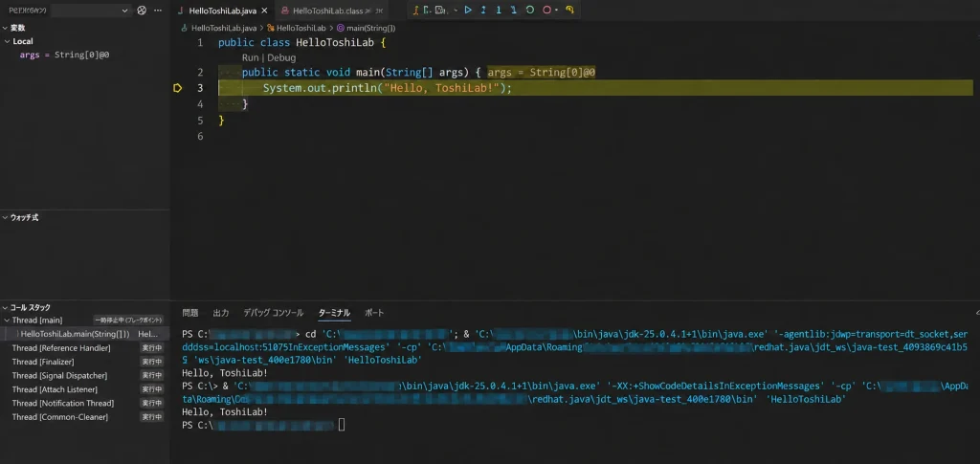The image size is (980, 464).
Task: Open the dropdown arrow beside Stop
Action: tap(556, 10)
